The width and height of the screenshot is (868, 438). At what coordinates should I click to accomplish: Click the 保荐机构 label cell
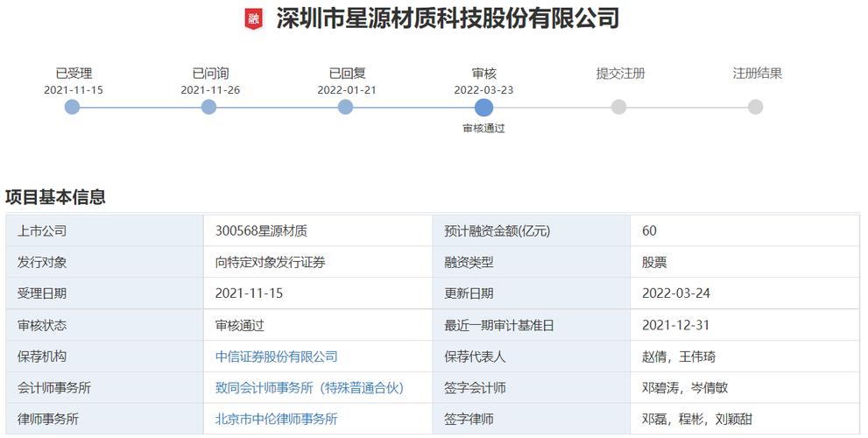(104, 357)
